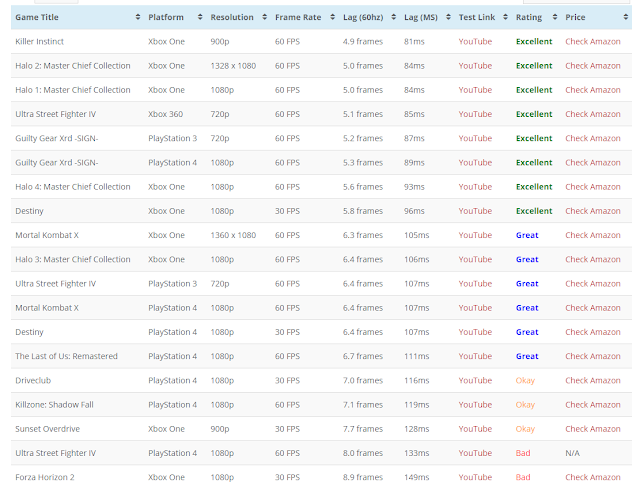Check Amazon price for Xbox One Destiny
This screenshot has width=640, height=490.
click(593, 211)
